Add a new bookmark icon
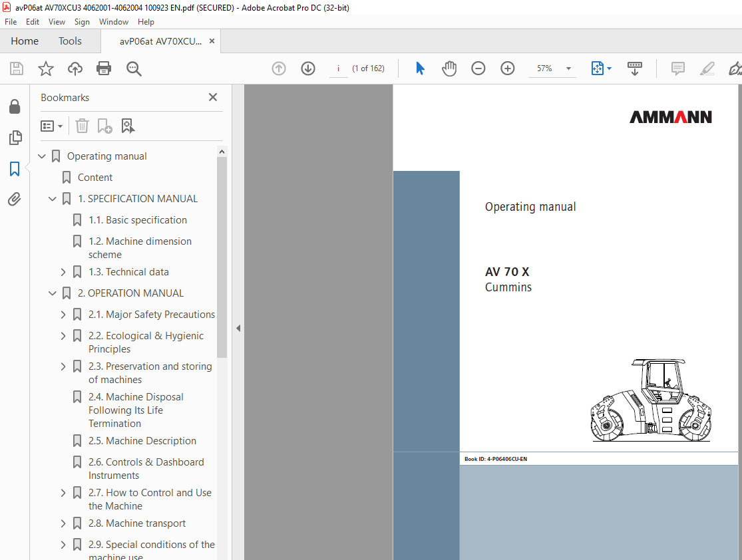The width and height of the screenshot is (742, 560). point(104,126)
